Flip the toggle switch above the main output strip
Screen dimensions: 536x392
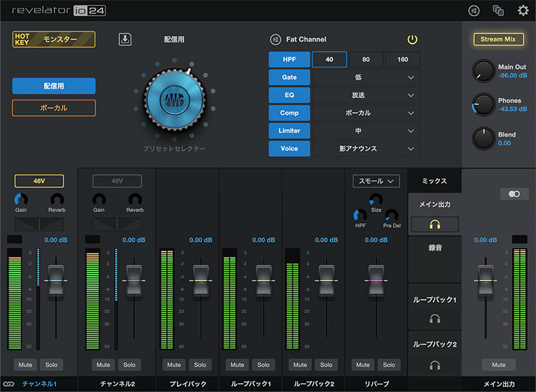(x=515, y=193)
